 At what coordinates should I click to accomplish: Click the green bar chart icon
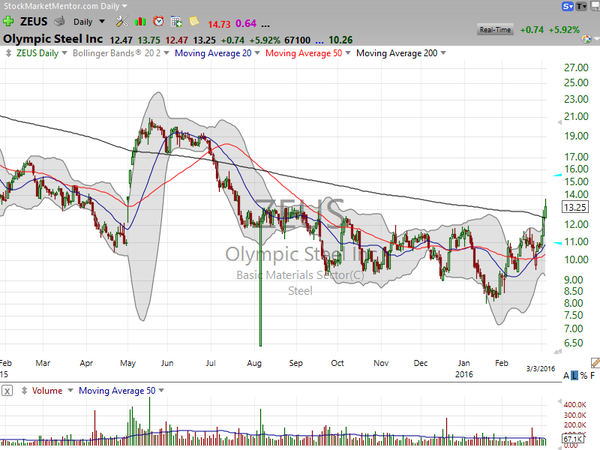(140, 21)
